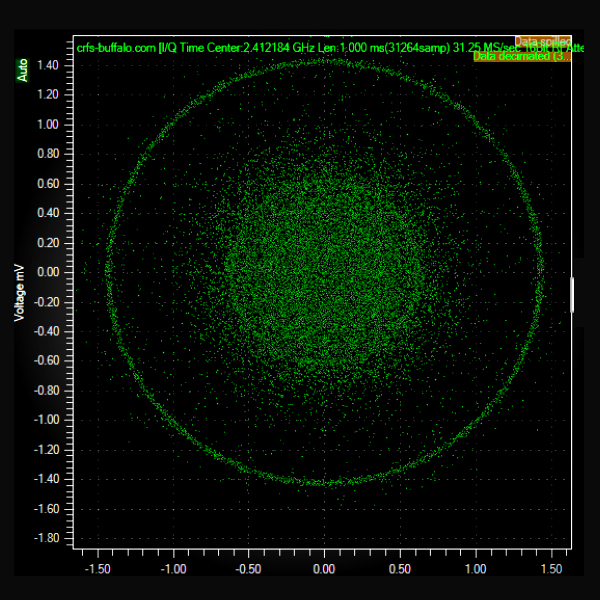Click the white handle on right plot edge

[x=572, y=295]
